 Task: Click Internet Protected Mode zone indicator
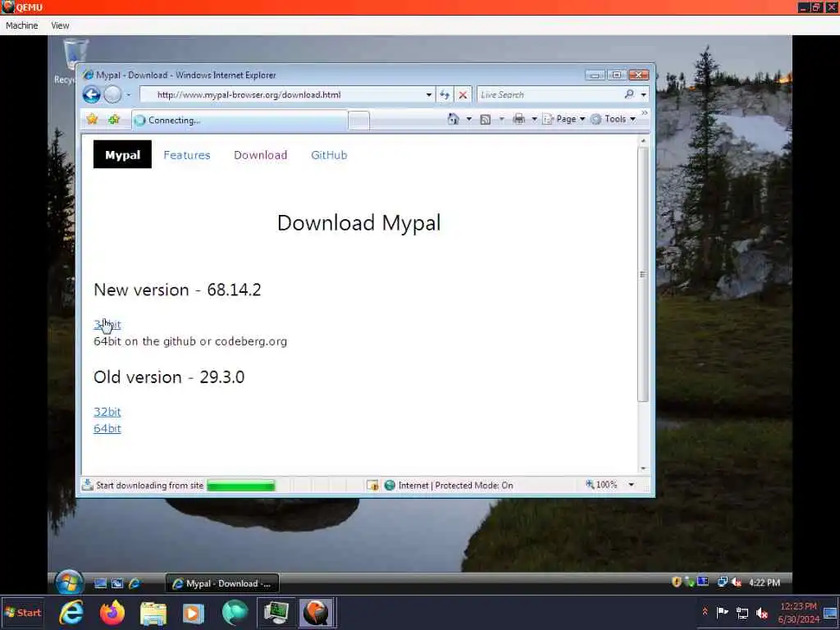[x=449, y=486]
